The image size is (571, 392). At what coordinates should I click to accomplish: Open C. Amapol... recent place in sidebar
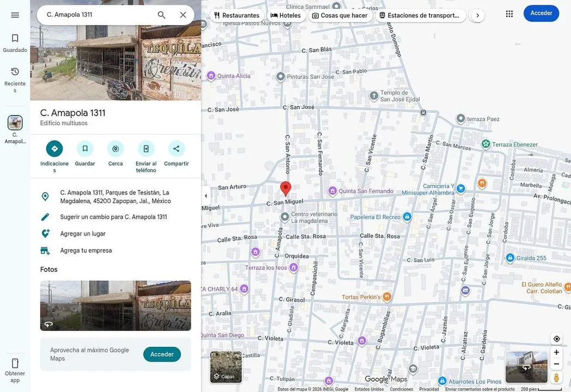(15, 130)
